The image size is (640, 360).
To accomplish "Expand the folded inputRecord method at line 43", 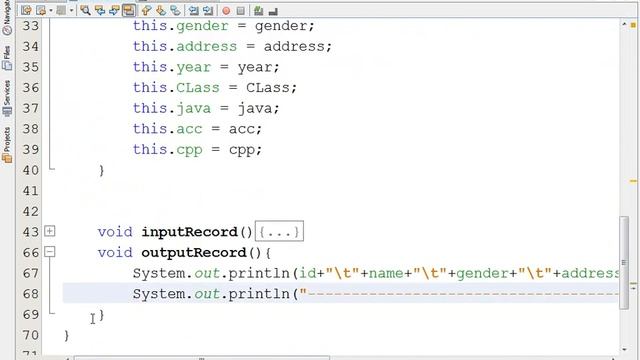I will pyautogui.click(x=49, y=231).
